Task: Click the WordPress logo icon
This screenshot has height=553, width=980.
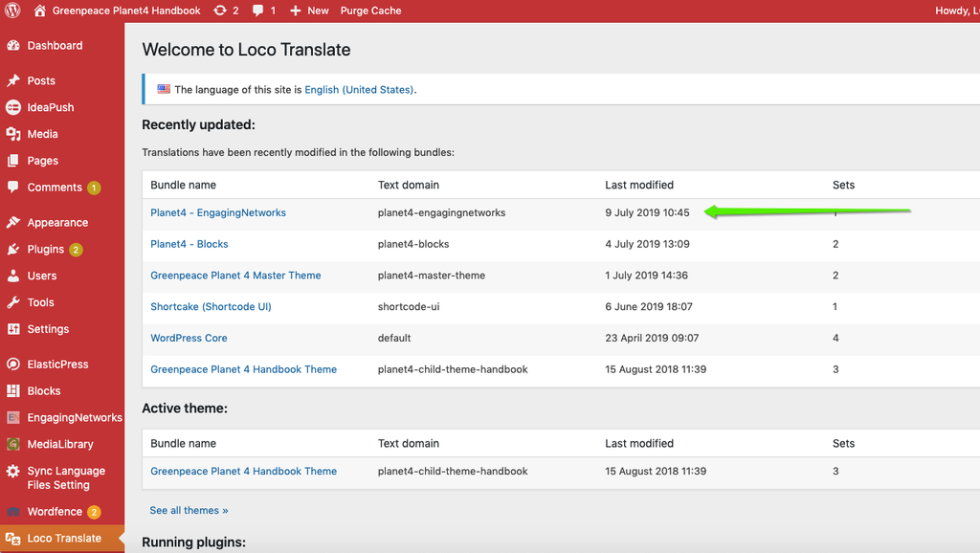Action: point(12,11)
